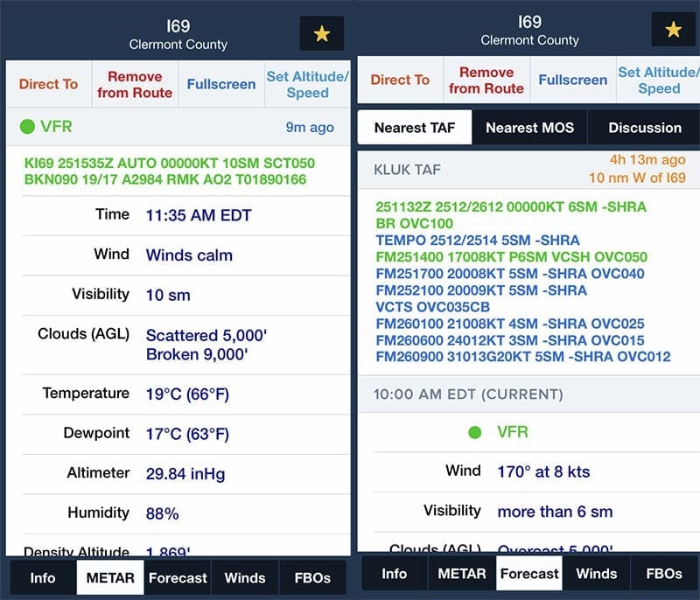Open the FBOs tab
The height and width of the screenshot is (600, 700).
(x=314, y=578)
